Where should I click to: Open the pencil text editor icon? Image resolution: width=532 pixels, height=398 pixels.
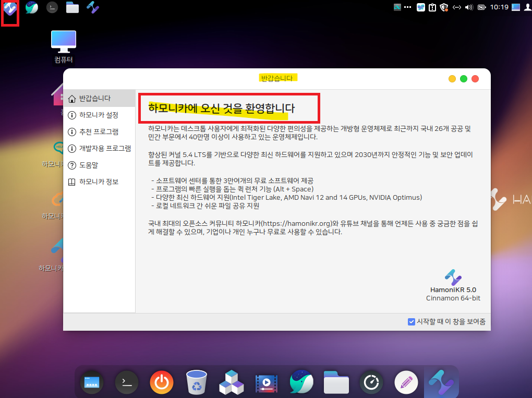[x=406, y=382]
